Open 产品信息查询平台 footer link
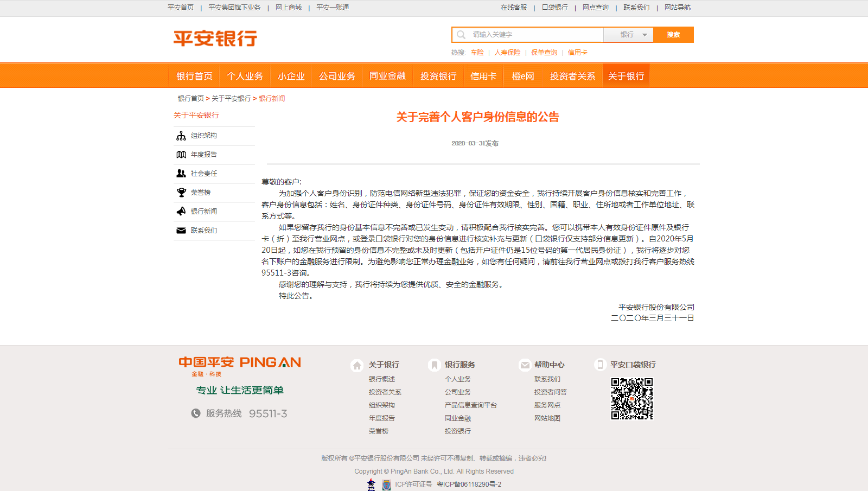Image resolution: width=868 pixels, height=491 pixels. [471, 405]
